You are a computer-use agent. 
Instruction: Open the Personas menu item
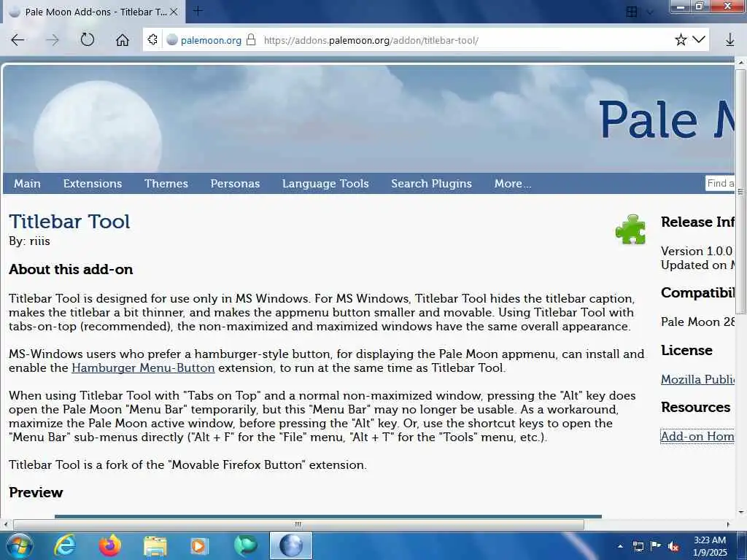(235, 183)
